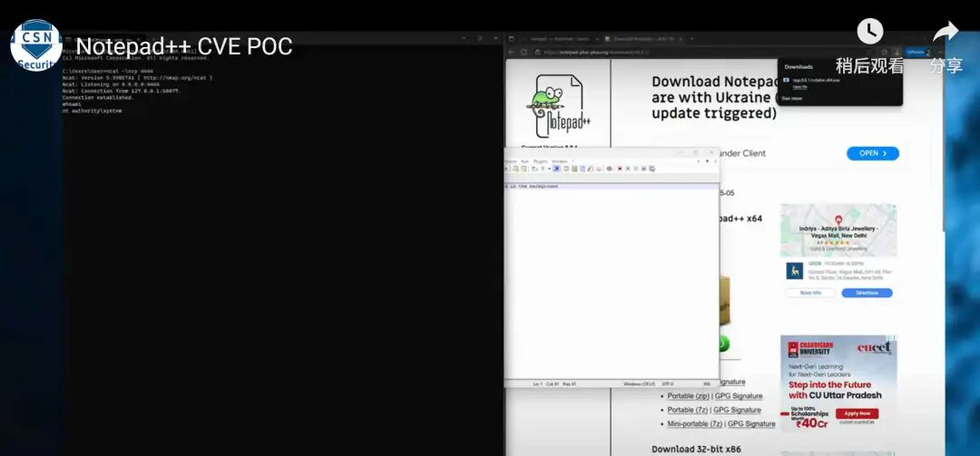Click the Store info button in map ad
The image size is (980, 456).
tap(810, 293)
